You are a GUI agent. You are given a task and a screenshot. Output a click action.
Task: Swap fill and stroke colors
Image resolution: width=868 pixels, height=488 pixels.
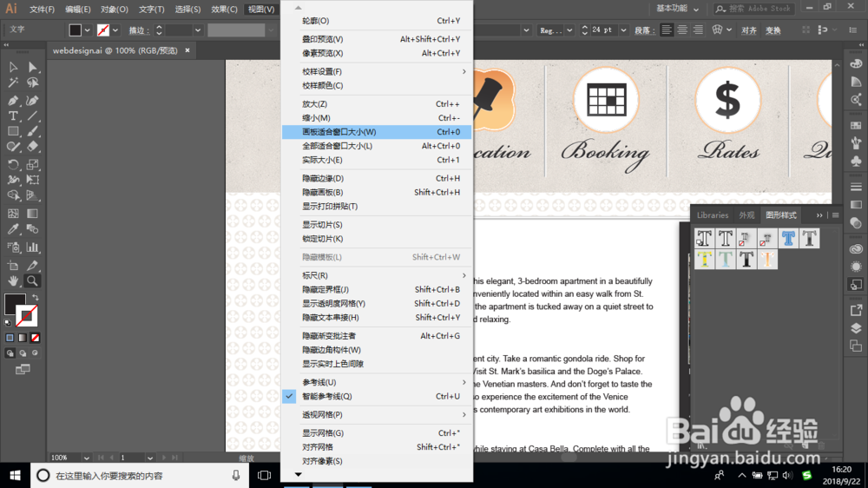(36, 298)
